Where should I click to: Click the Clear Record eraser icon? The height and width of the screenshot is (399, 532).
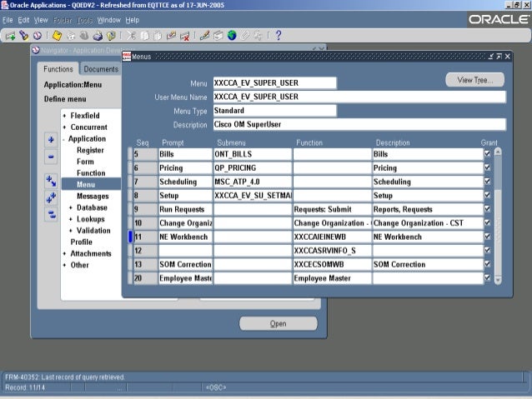coord(171,36)
